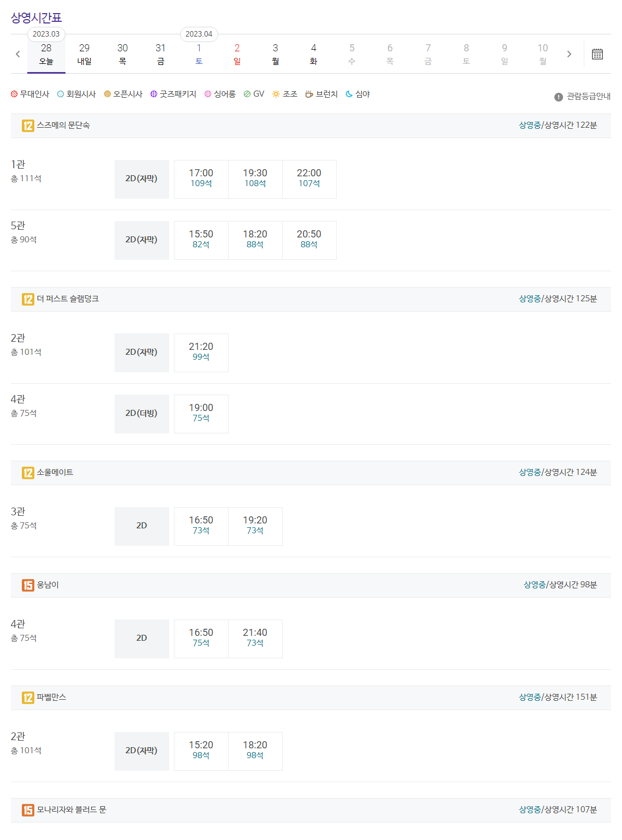Open 파벨만스 movie title
Image resolution: width=622 pixels, height=840 pixels.
51,698
